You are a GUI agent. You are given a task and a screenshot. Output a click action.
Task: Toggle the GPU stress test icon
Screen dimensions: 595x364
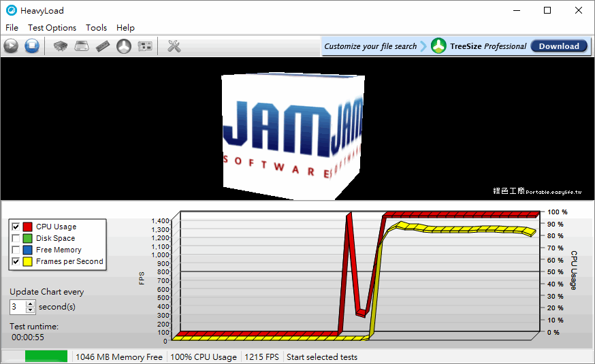coord(145,46)
